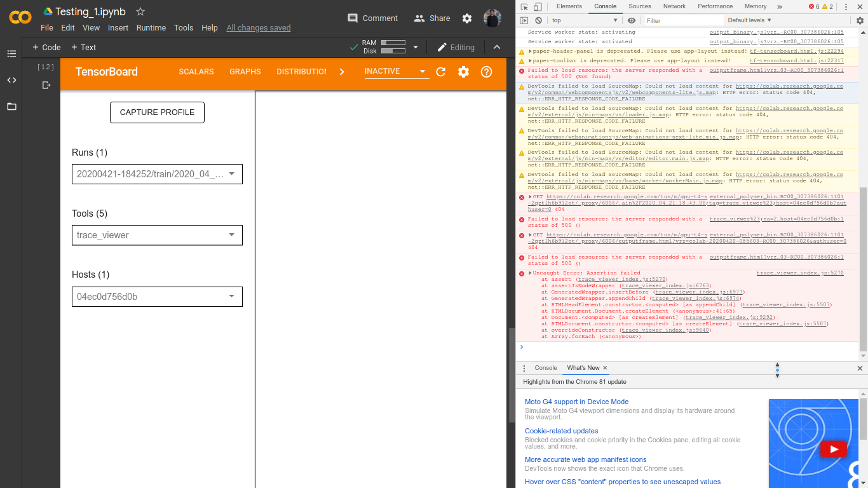This screenshot has height=488, width=868.
Task: Add a Text cell
Action: tap(83, 47)
